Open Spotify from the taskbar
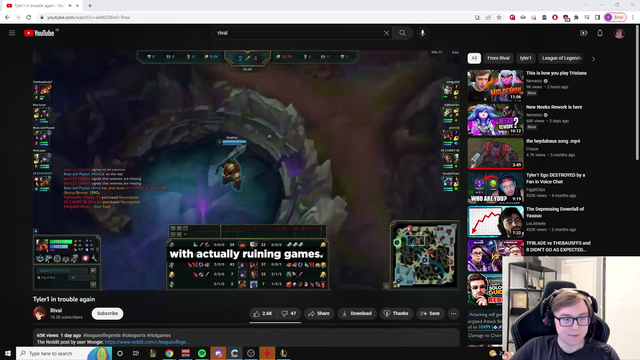Screen dimensions: 640x360 (x=202, y=353)
